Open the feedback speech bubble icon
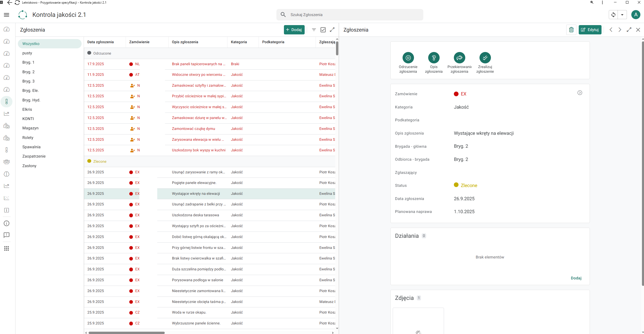Screen dimensions: 644x334 (x=6, y=235)
